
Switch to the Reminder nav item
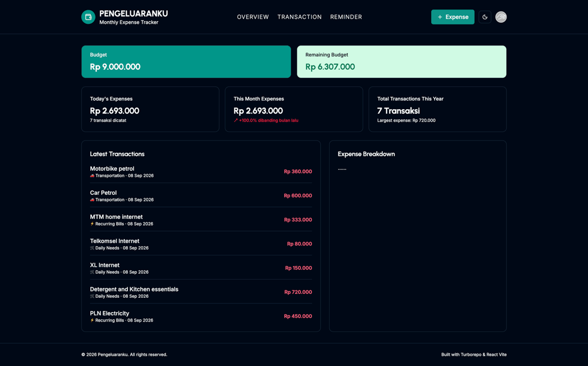346,17
